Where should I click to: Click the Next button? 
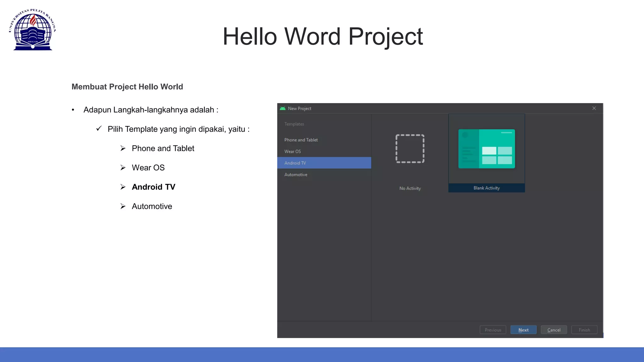click(523, 330)
